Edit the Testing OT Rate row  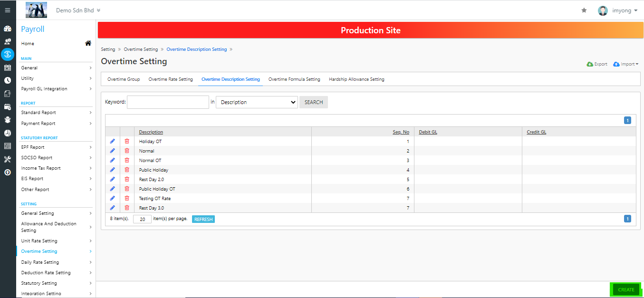[113, 198]
